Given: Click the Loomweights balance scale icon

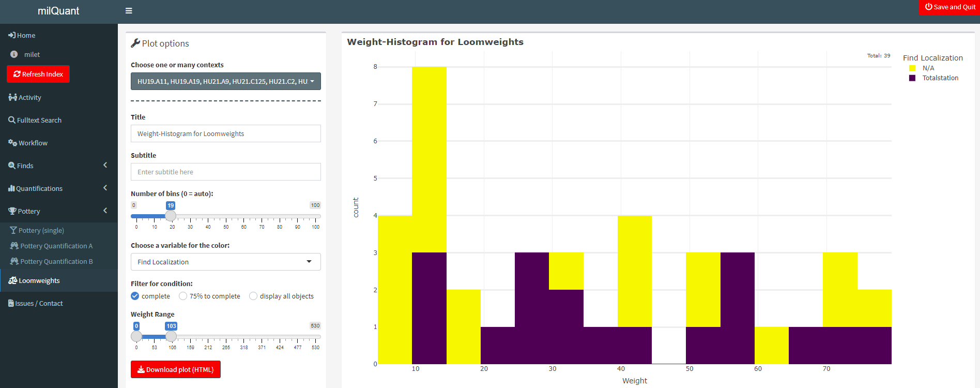Looking at the screenshot, I should (13, 280).
